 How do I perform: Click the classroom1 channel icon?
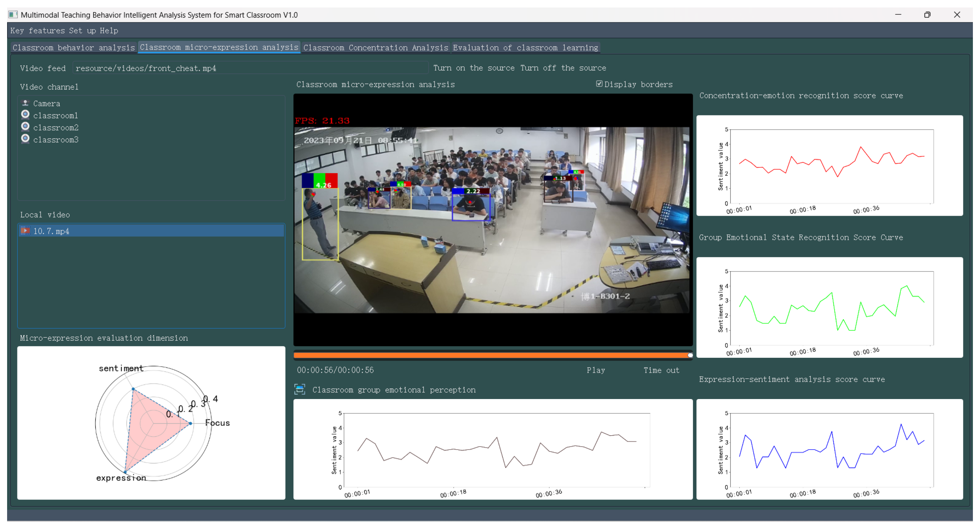point(26,114)
